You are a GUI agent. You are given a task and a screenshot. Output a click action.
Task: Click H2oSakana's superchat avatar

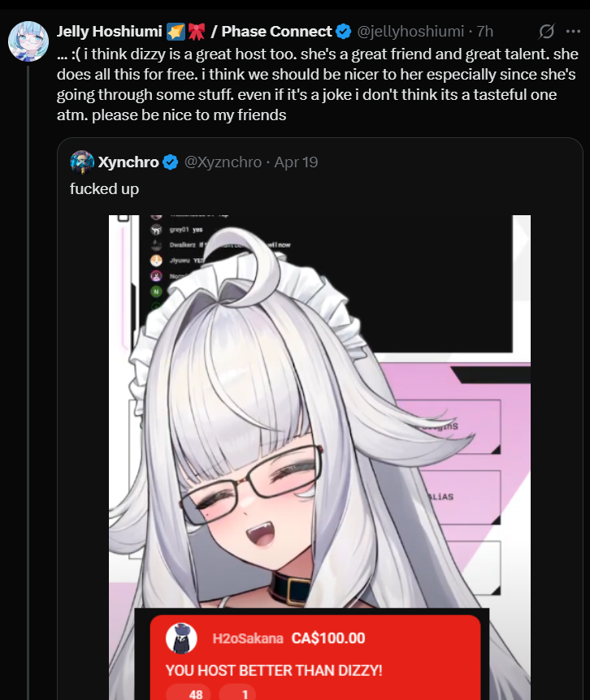click(181, 638)
